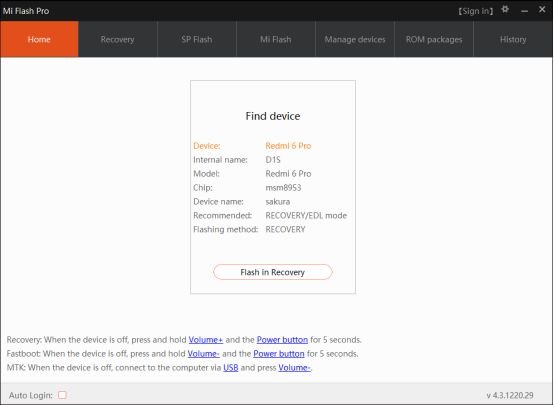Image resolution: width=554 pixels, height=405 pixels.
Task: Select the ROM packages tab
Action: pyautogui.click(x=434, y=39)
